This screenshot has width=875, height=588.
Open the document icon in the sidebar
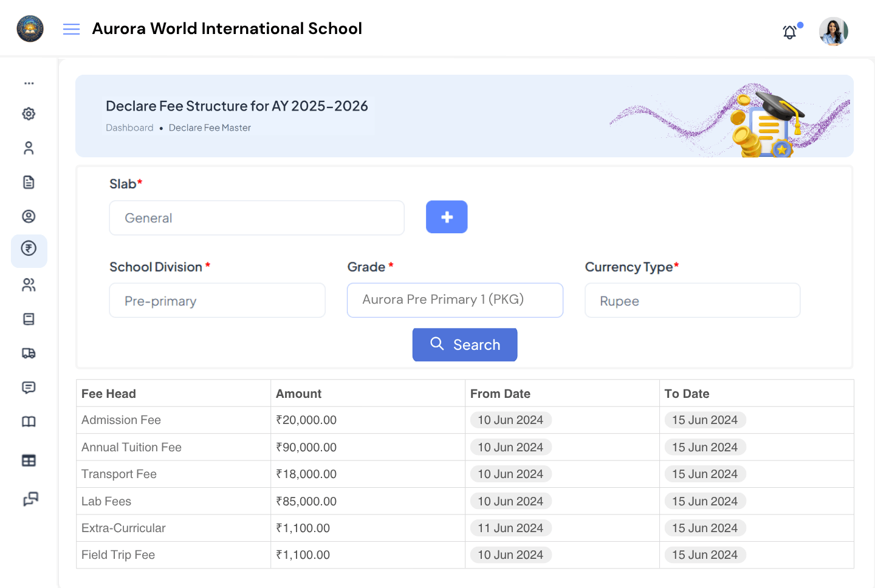click(29, 182)
